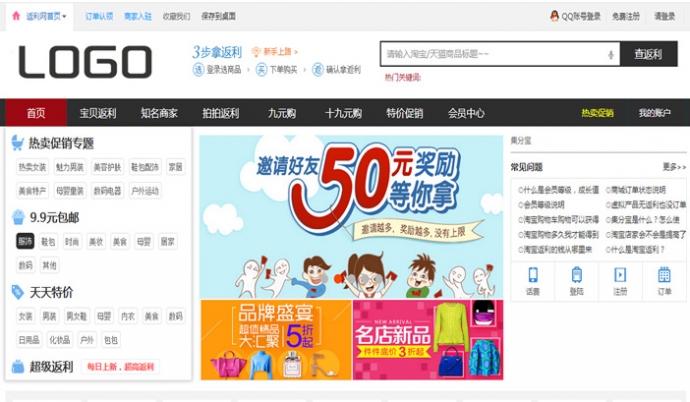Select the 女装 tag under 天天特价
This screenshot has width=690, height=402.
(25, 316)
